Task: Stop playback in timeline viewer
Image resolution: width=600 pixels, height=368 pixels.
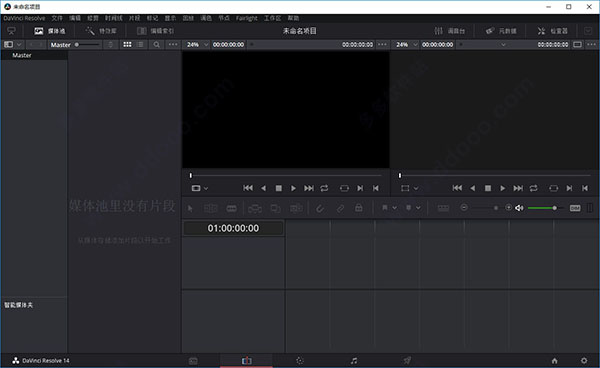Action: (488, 188)
